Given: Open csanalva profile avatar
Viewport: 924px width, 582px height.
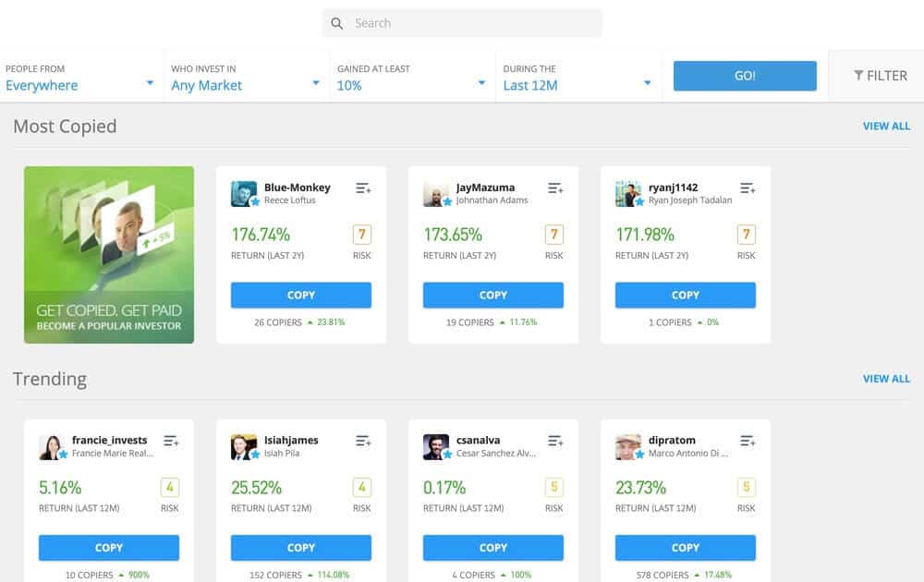Looking at the screenshot, I should pyautogui.click(x=436, y=447).
